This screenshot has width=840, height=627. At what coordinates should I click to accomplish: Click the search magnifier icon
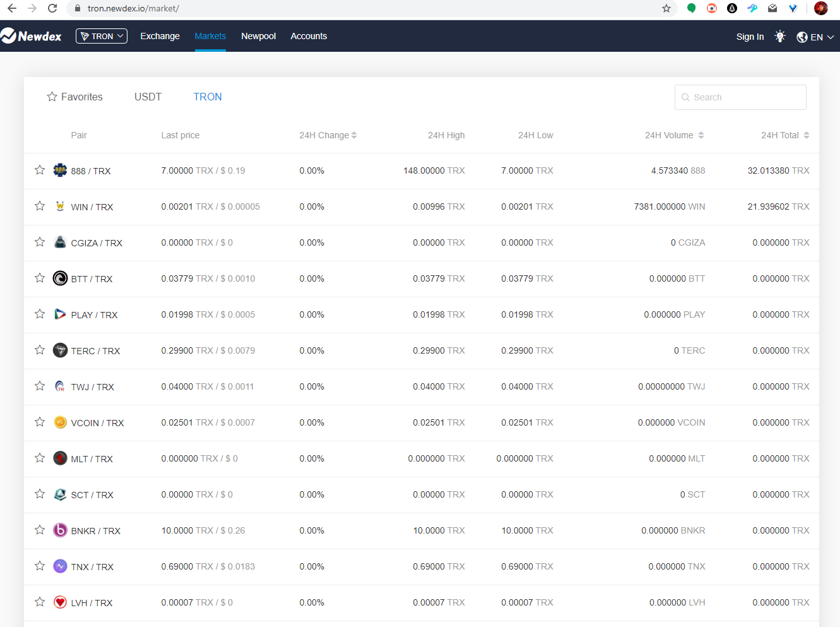(685, 97)
